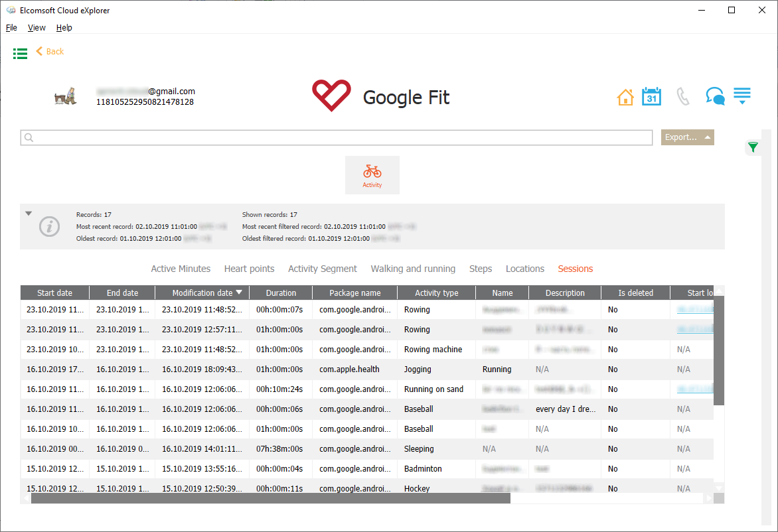Image resolution: width=778 pixels, height=532 pixels.
Task: Open the green list menu icon
Action: coord(20,54)
